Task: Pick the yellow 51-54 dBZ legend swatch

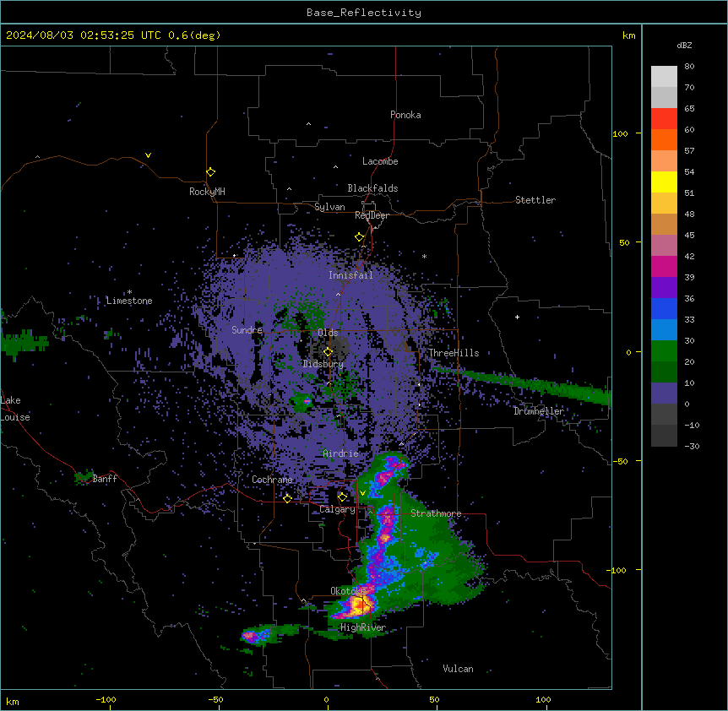Action: 664,182
